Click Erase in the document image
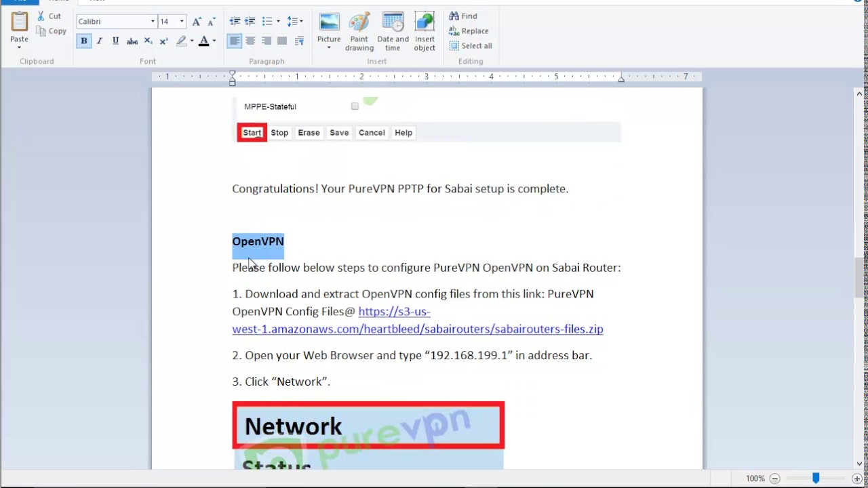Image resolution: width=868 pixels, height=488 pixels. tap(309, 133)
